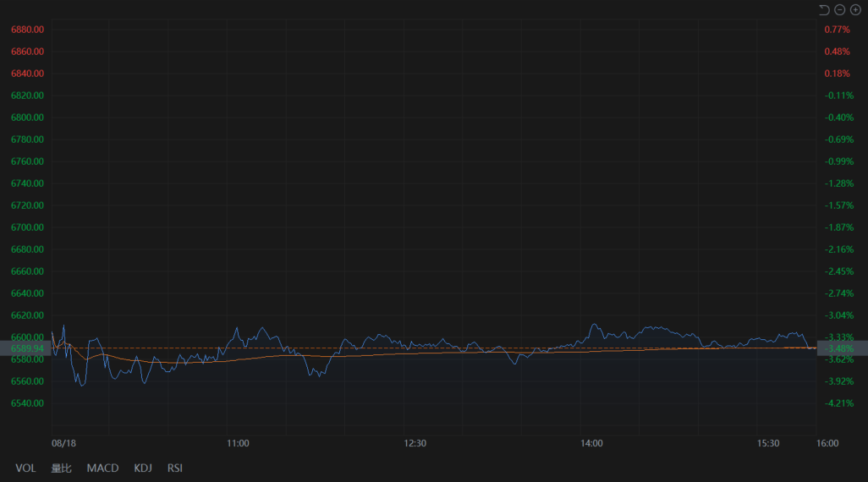Viewport: 868px width, 482px height.
Task: Click the 15:30 time axis marker
Action: click(768, 443)
